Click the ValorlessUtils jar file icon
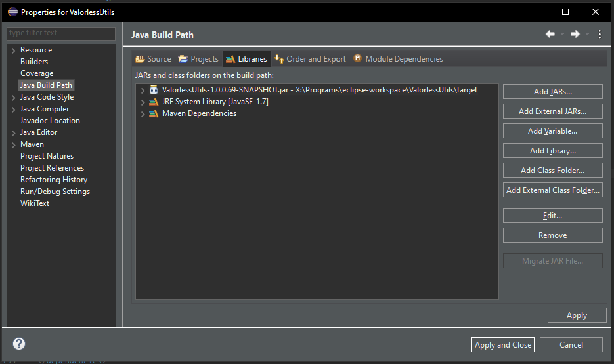Image resolution: width=614 pixels, height=364 pixels. [x=154, y=90]
